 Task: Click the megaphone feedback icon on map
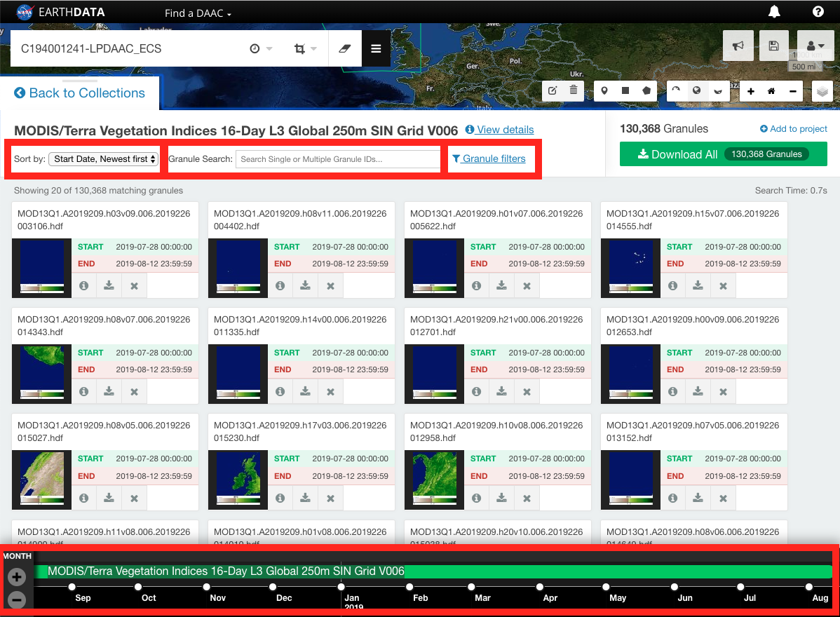pyautogui.click(x=738, y=46)
